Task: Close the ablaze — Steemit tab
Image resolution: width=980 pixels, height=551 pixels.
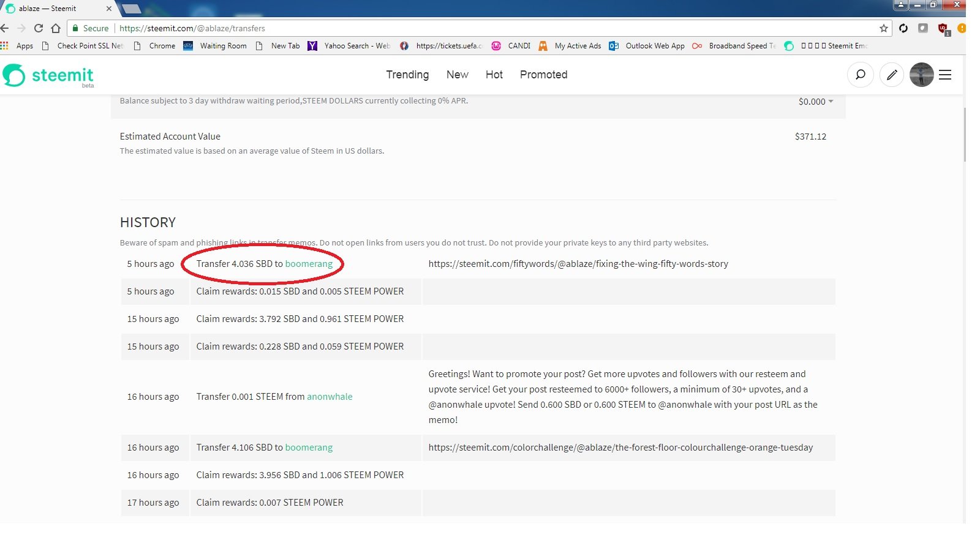Action: coord(109,9)
